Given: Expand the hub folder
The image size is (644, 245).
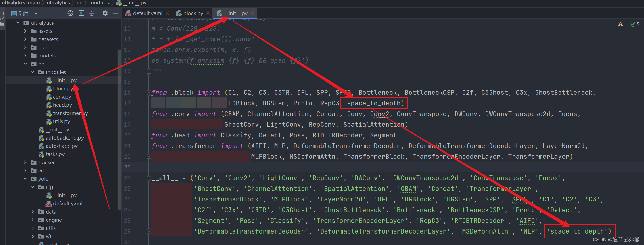Looking at the screenshot, I should pyautogui.click(x=25, y=47).
